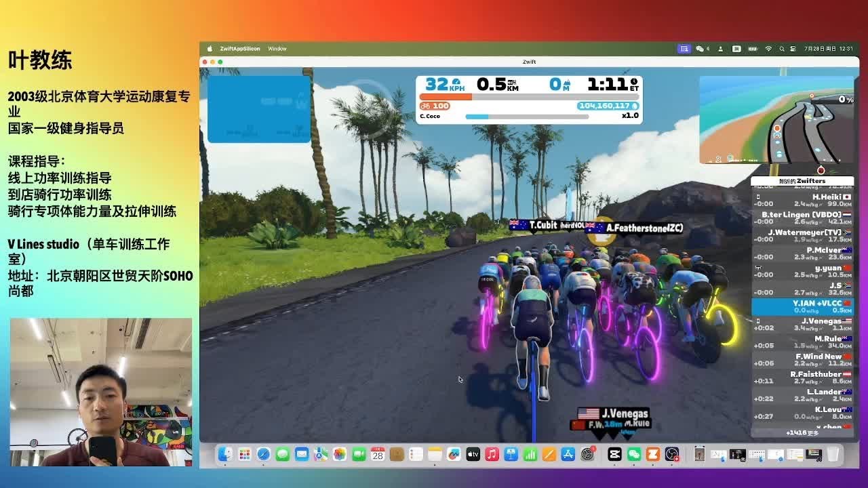This screenshot has width=868, height=488.
Task: Open the Pinyin input source menu
Action: tap(736, 49)
